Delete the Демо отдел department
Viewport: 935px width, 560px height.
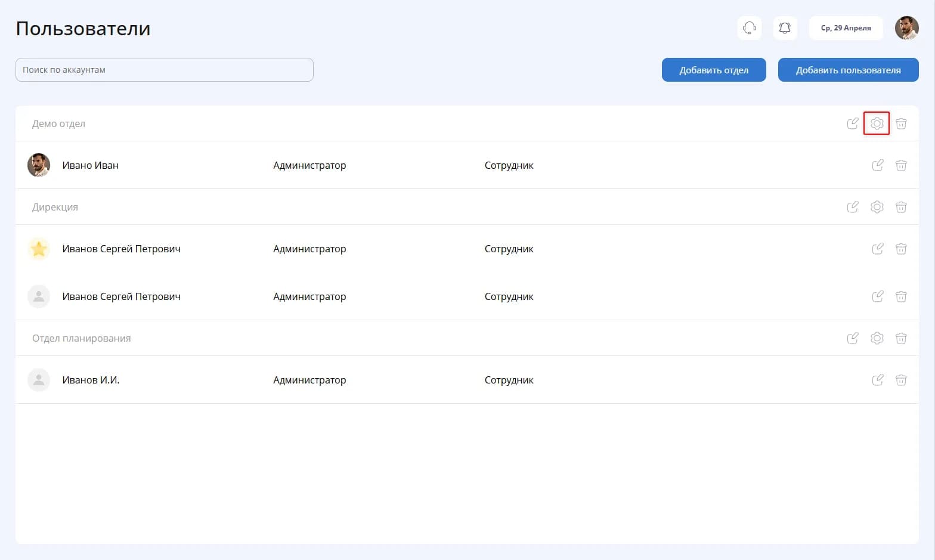(x=901, y=123)
